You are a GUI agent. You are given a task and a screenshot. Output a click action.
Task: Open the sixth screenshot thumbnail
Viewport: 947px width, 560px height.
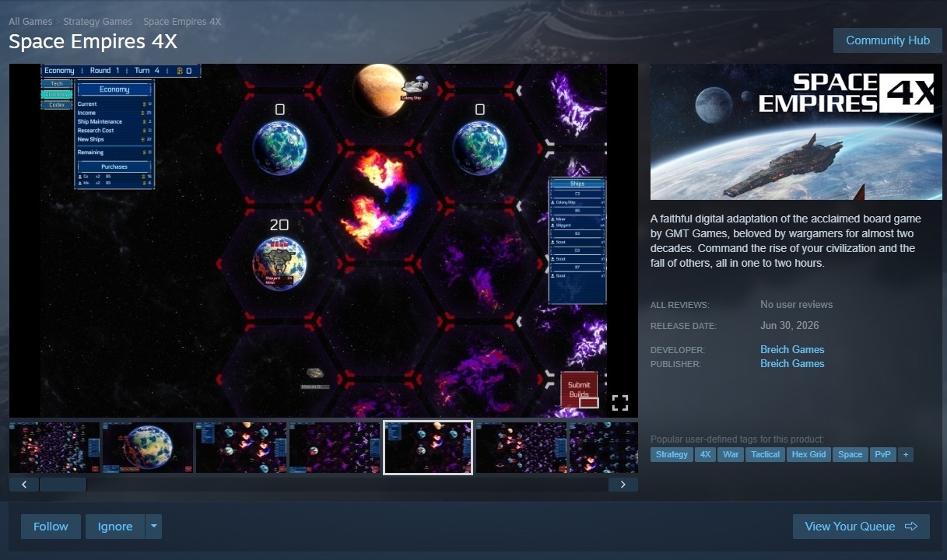tap(521, 447)
